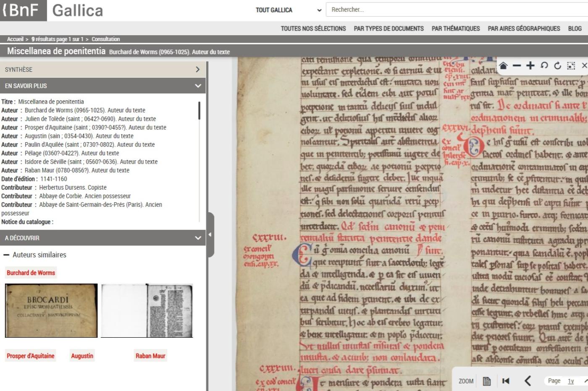Click the Miscellanea de poenitentia title heading

pyautogui.click(x=56, y=51)
